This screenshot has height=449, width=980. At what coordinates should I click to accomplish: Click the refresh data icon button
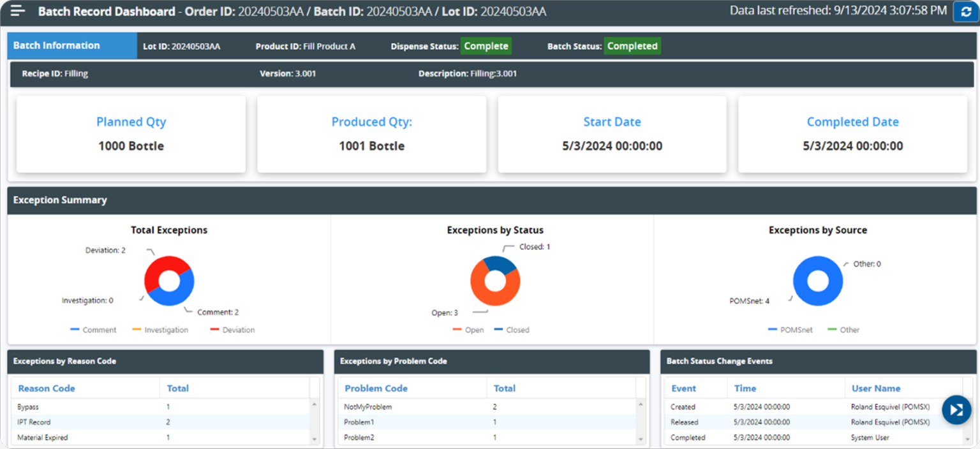(965, 11)
